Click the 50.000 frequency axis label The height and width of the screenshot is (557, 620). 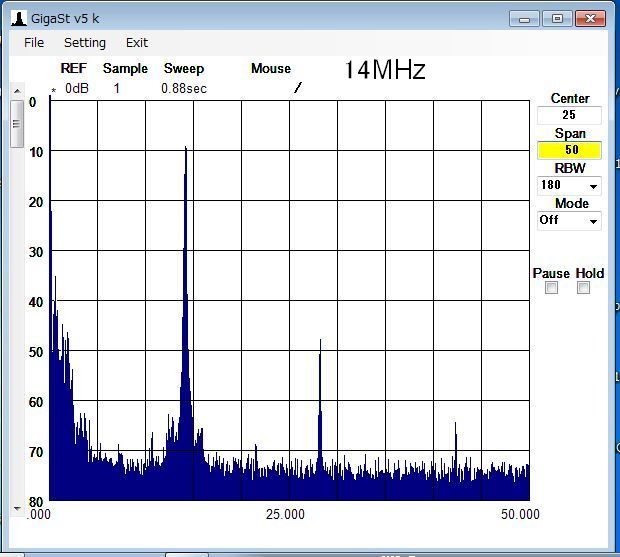tap(520, 514)
